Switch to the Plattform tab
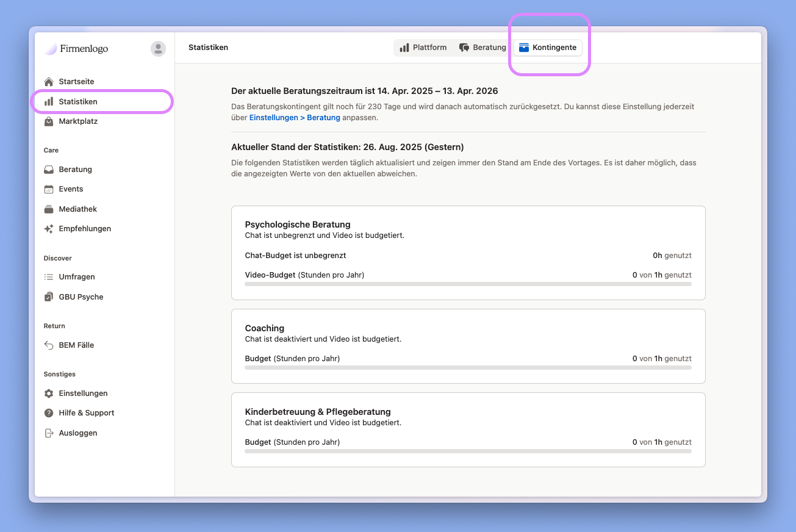The width and height of the screenshot is (796, 532). [423, 48]
